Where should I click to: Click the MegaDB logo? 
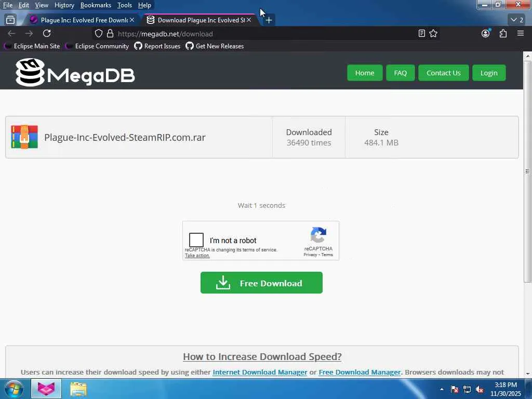pos(75,73)
